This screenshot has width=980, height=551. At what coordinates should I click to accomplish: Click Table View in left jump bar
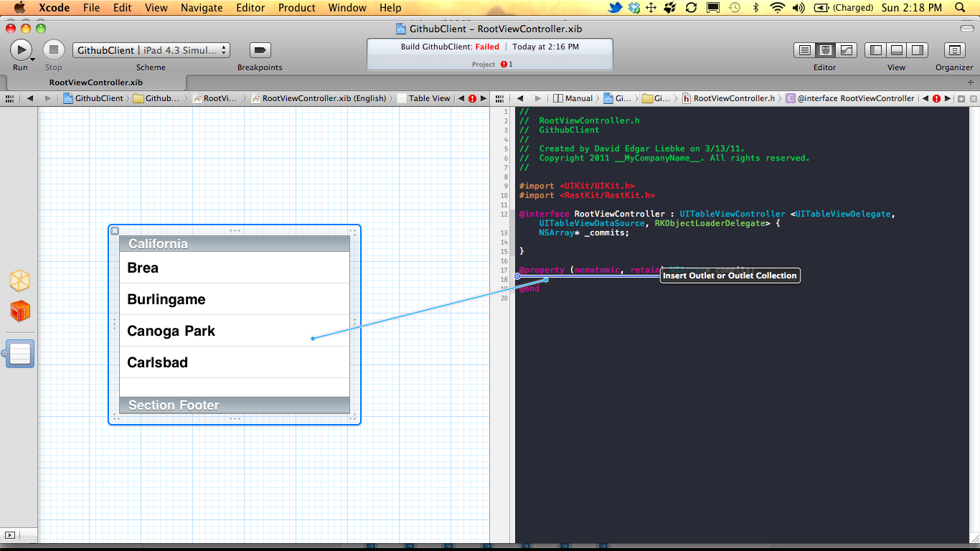(x=424, y=98)
